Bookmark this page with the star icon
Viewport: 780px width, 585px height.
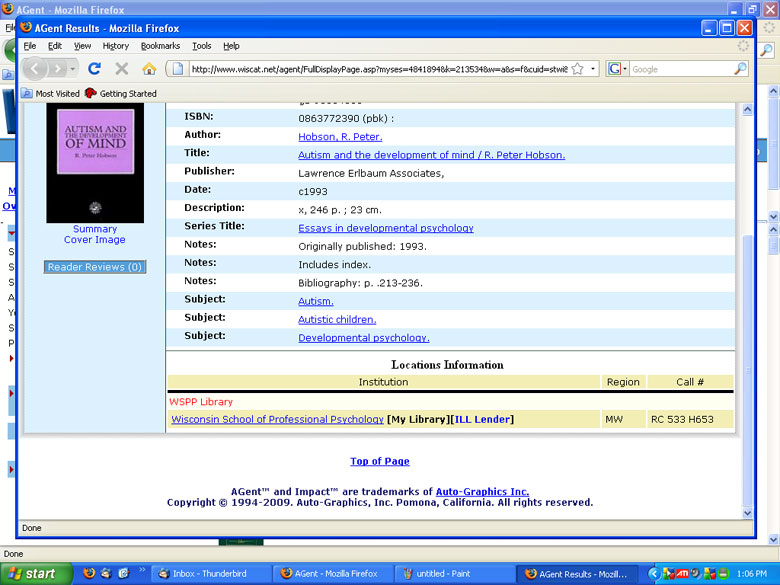coord(578,69)
